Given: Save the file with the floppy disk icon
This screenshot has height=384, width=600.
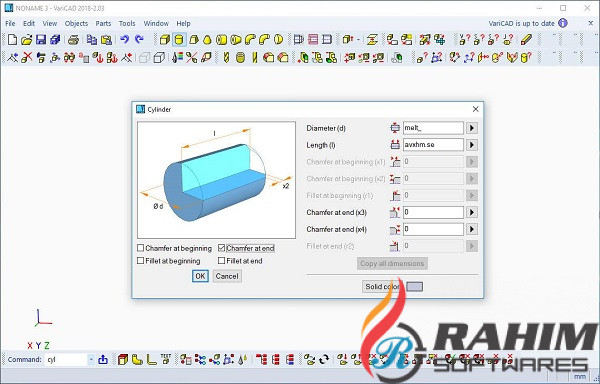Looking at the screenshot, I should point(41,39).
